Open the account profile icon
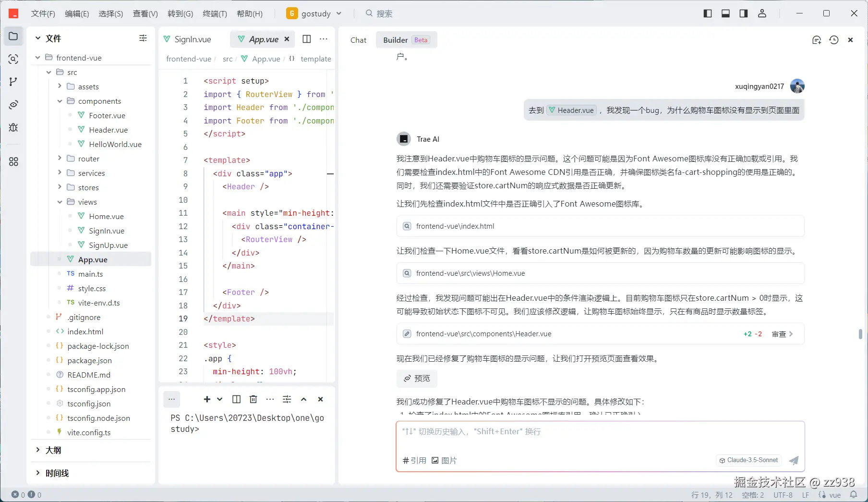This screenshot has height=502, width=868. (x=762, y=13)
